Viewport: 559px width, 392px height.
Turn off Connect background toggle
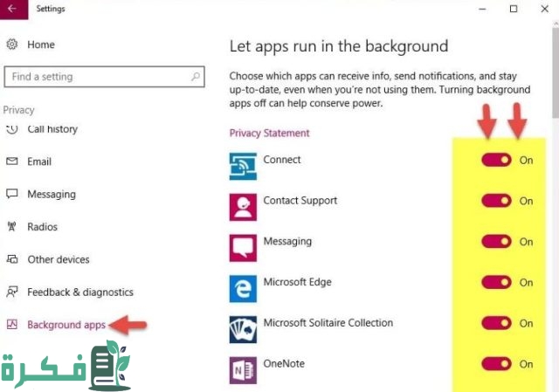[x=496, y=160]
